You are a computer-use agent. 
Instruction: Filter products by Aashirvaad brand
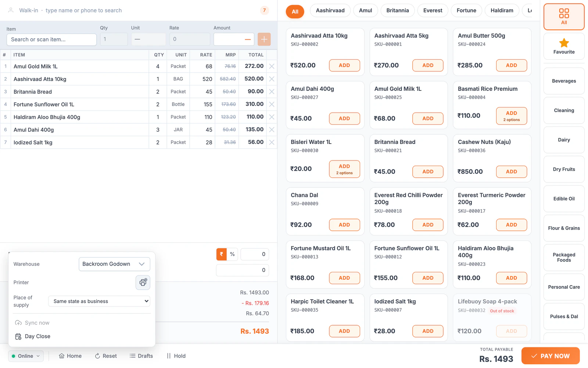pos(330,11)
